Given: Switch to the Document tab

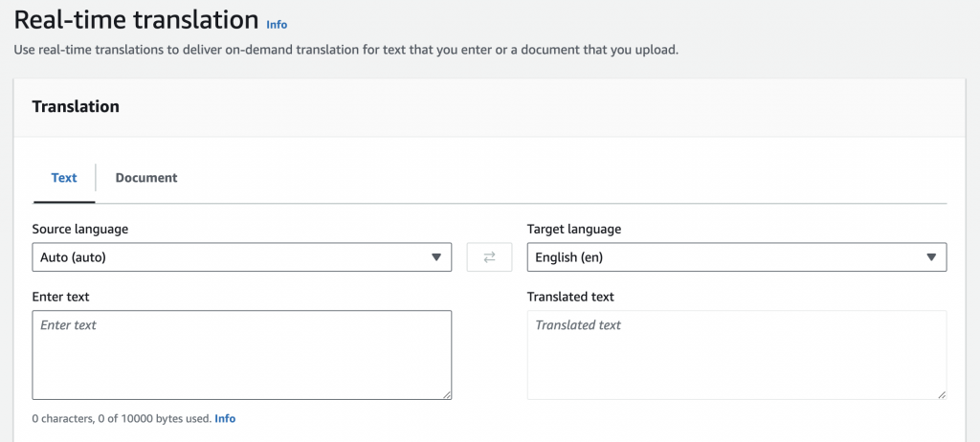Looking at the screenshot, I should pos(146,178).
